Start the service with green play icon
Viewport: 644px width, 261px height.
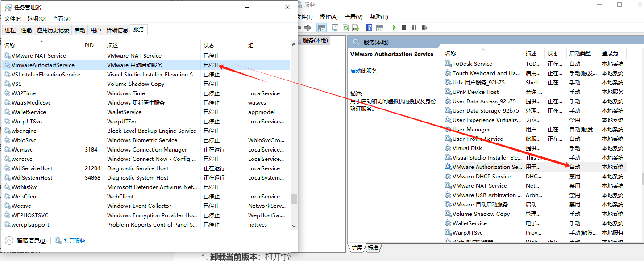[x=394, y=28]
